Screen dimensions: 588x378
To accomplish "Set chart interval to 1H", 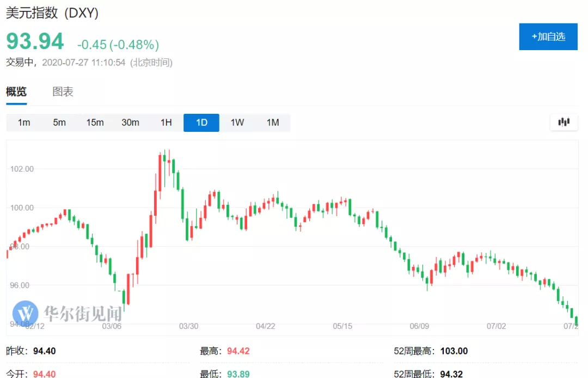I will click(166, 123).
